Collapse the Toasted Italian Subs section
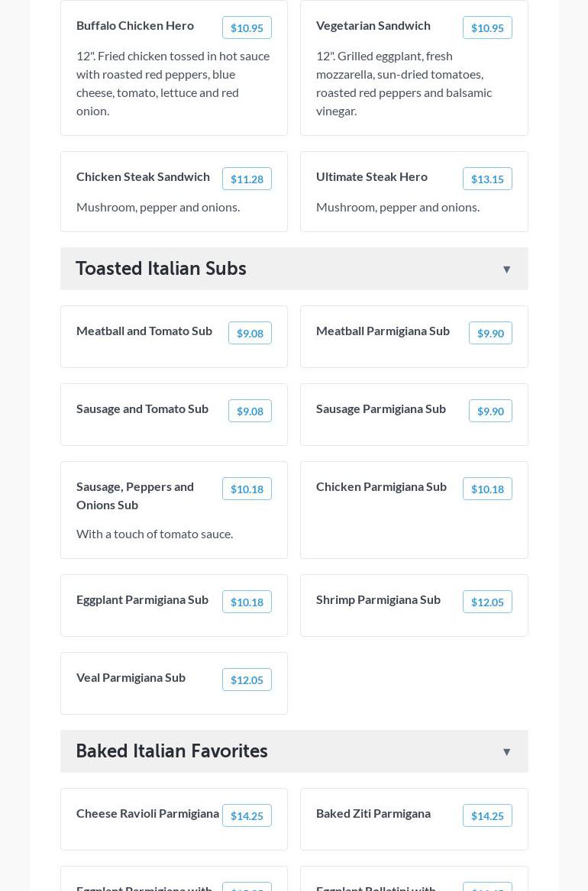Viewport: 588px width, 891px height. (506, 270)
